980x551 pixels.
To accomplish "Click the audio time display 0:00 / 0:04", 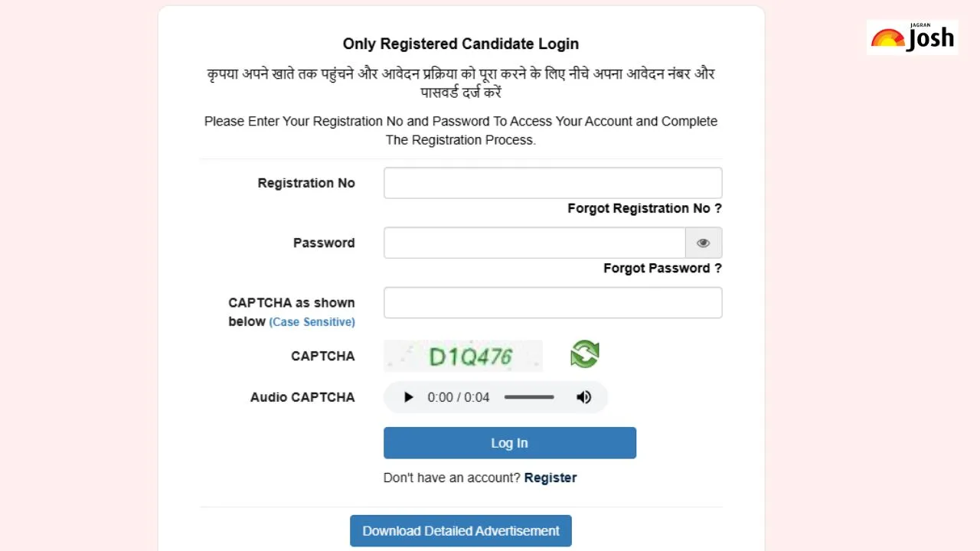I will point(459,397).
